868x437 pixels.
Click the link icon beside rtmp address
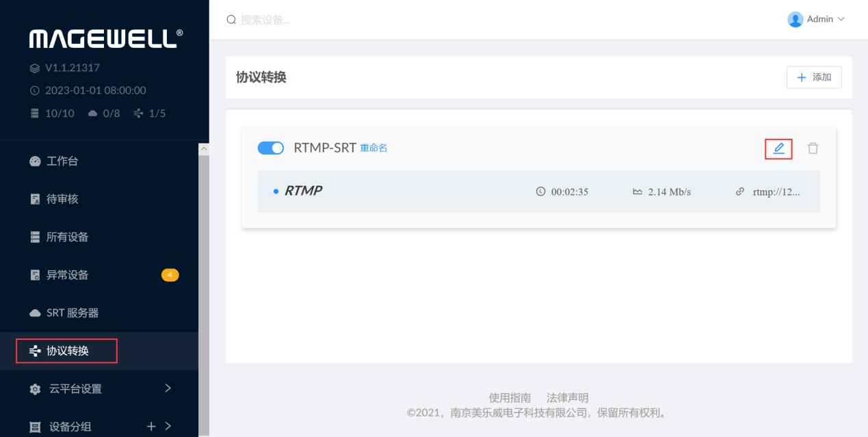739,191
